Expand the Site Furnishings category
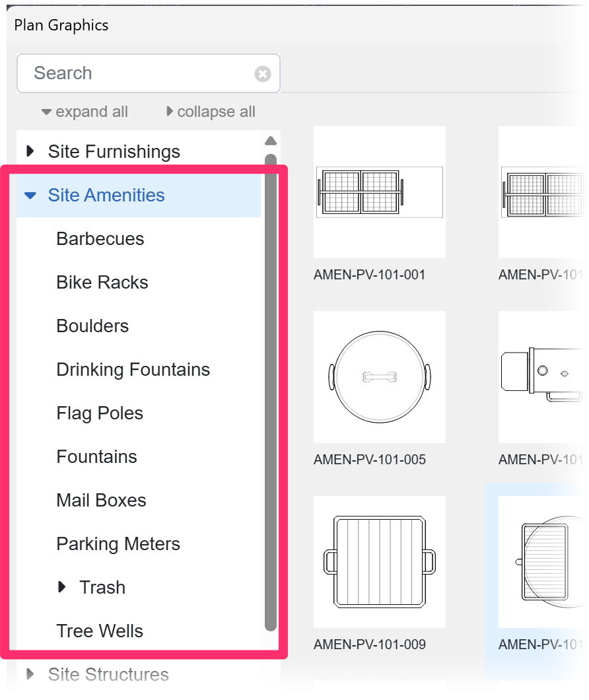Image resolution: width=589 pixels, height=700 pixels. pyautogui.click(x=29, y=151)
